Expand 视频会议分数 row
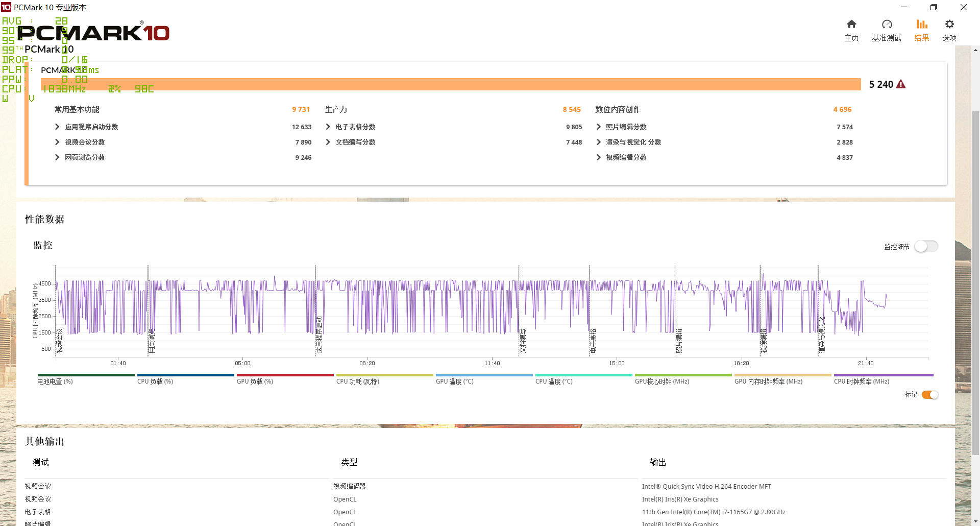 (57, 142)
